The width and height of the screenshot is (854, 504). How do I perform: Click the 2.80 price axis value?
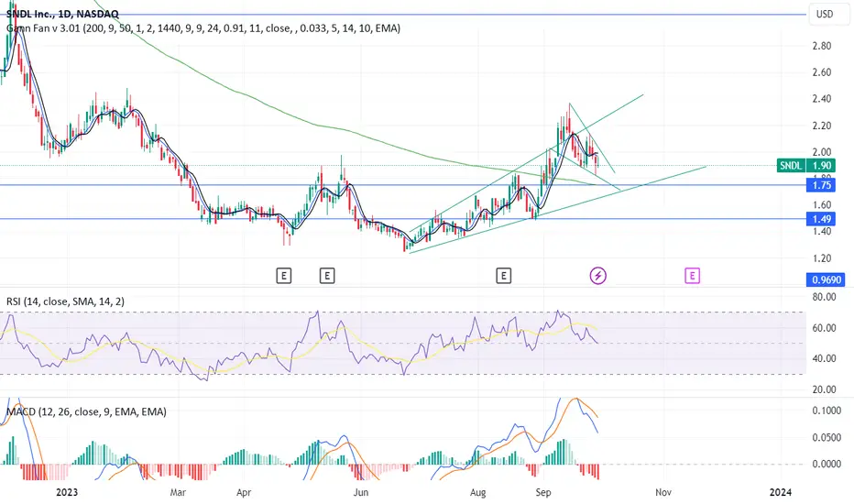pyautogui.click(x=821, y=46)
